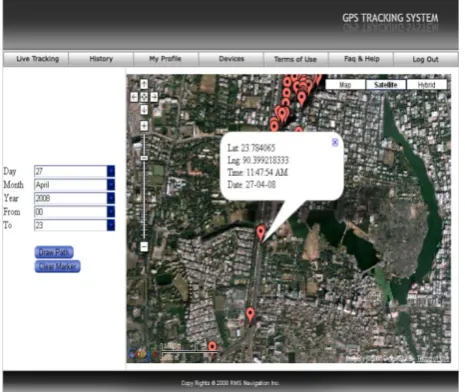Viewport: 465px width, 392px height.
Task: Click the lower marker near the road junction
Action: coord(250,315)
